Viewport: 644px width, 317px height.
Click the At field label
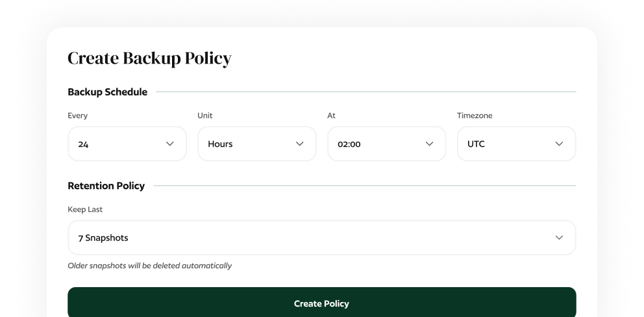331,116
